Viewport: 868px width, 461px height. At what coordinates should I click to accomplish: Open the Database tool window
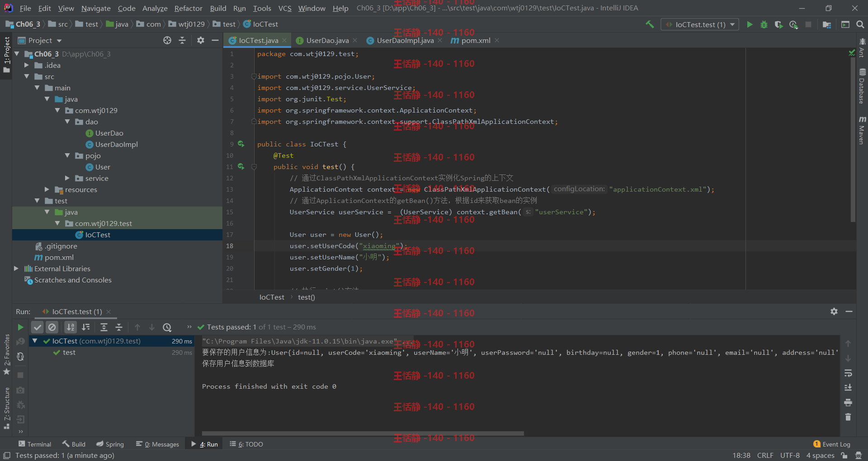tap(862, 86)
